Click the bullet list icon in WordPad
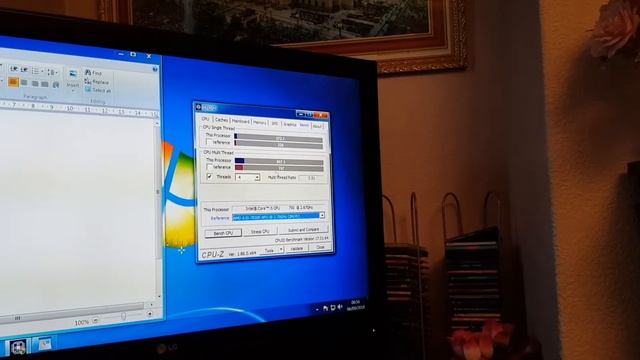 click(x=36, y=71)
